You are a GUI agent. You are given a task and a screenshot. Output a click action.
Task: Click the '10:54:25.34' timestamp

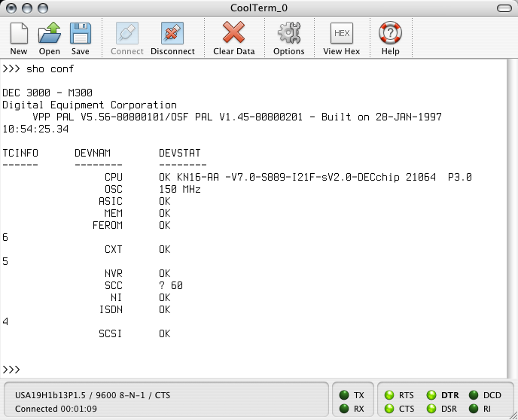pos(35,129)
